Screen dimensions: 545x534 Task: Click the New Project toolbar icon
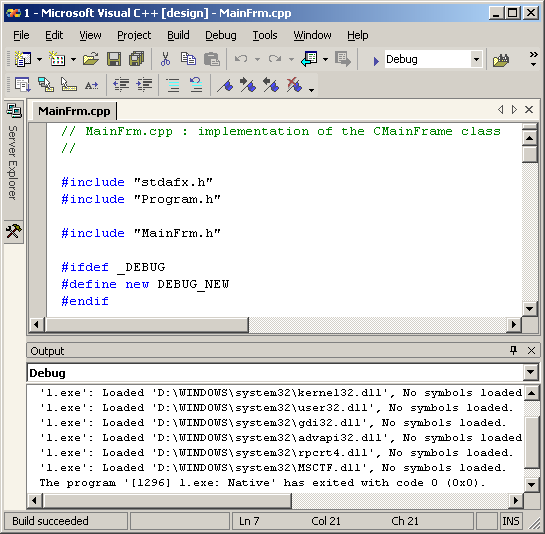[23, 59]
